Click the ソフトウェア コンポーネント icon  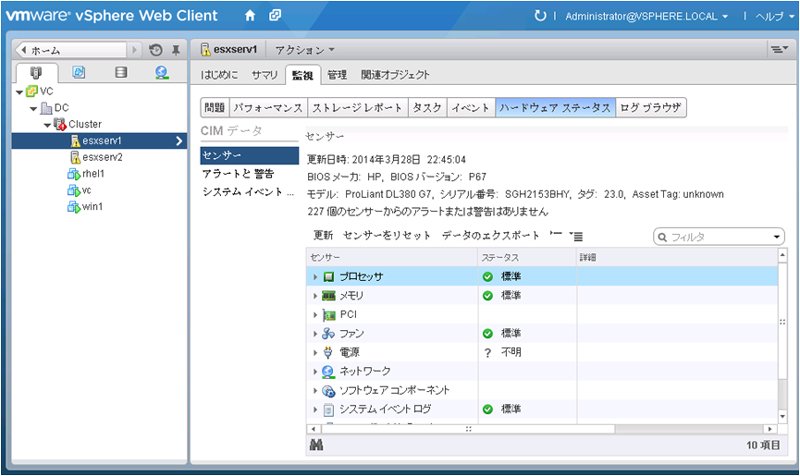pos(328,391)
